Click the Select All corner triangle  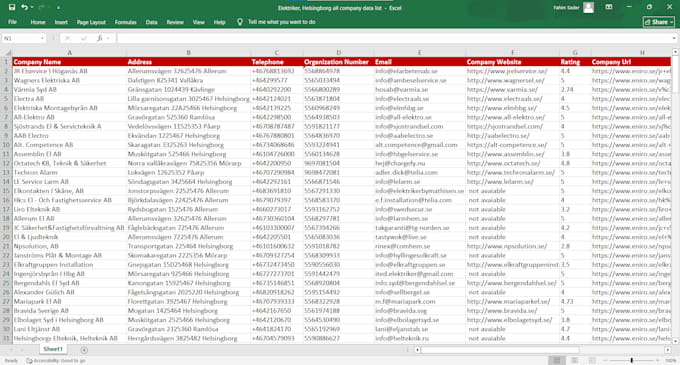(x=7, y=52)
